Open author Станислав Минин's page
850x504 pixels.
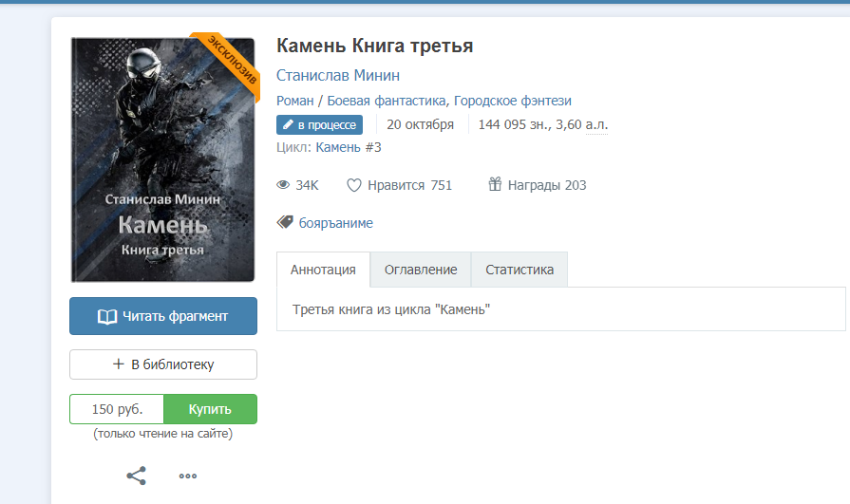pyautogui.click(x=337, y=75)
